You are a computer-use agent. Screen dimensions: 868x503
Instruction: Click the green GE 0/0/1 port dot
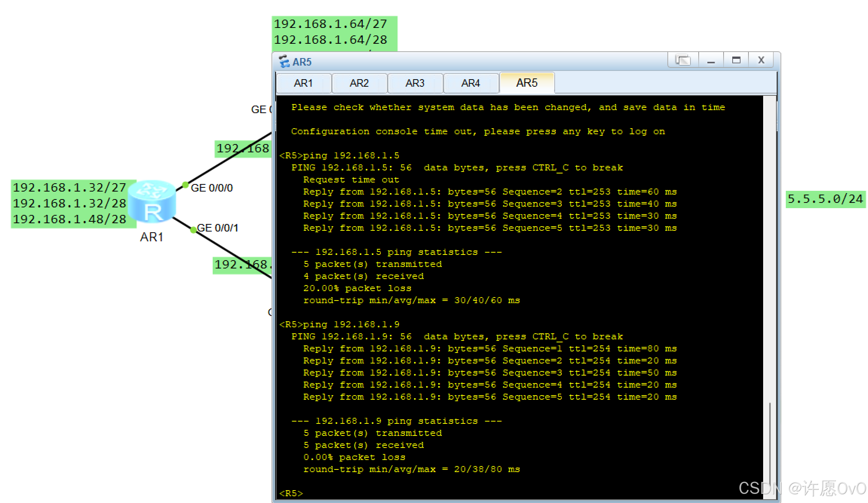pos(193,230)
